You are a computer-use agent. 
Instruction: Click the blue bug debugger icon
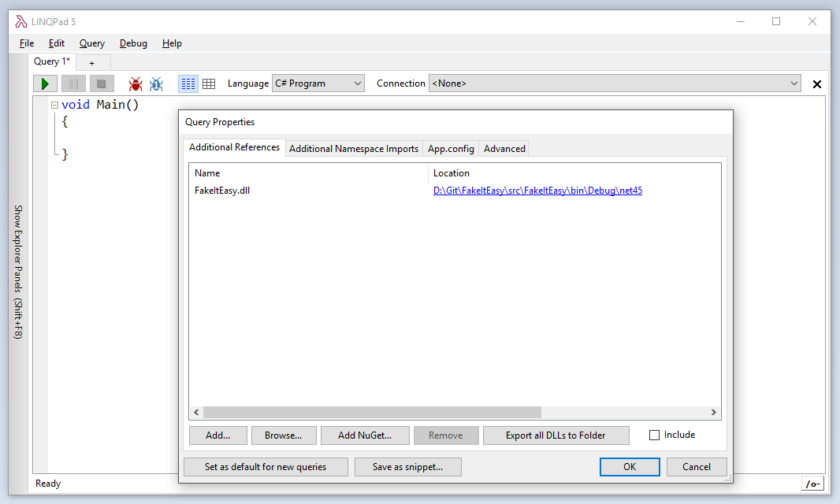(157, 83)
